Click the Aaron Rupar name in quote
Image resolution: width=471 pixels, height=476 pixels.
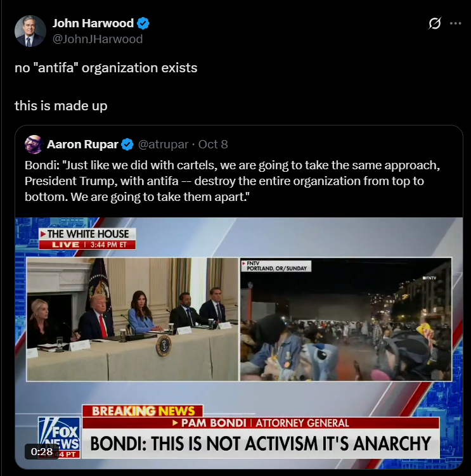tap(82, 145)
